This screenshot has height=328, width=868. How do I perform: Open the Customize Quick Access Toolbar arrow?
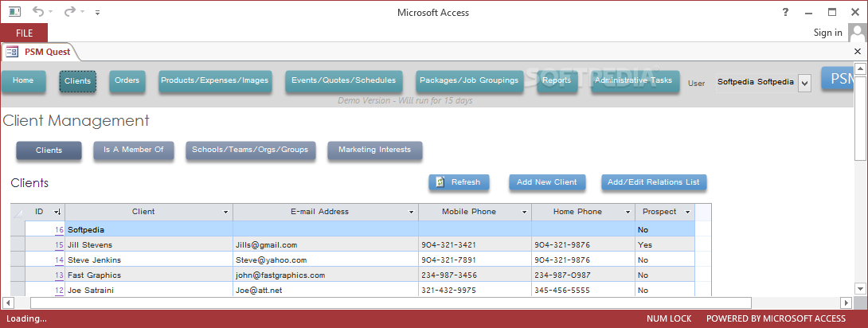coord(97,12)
